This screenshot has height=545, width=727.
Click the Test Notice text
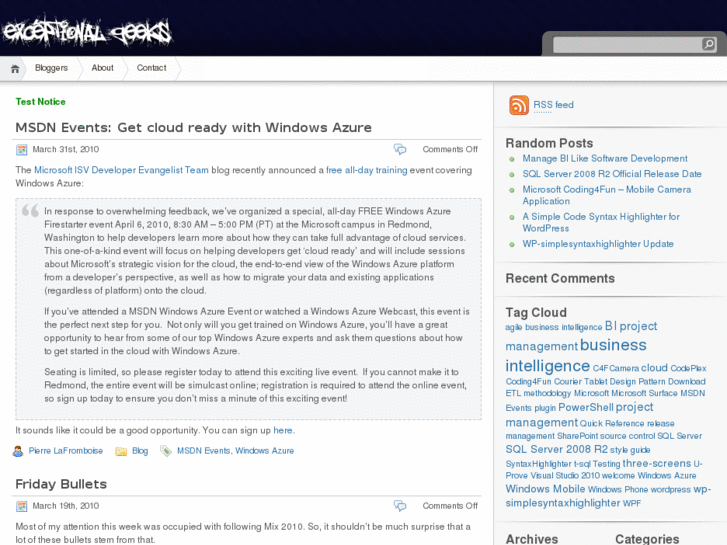click(x=40, y=102)
